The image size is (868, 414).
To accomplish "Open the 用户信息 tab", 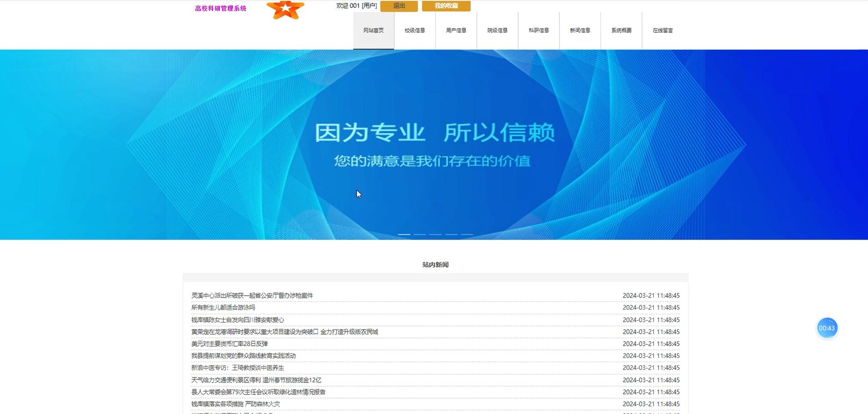I will coord(456,30).
